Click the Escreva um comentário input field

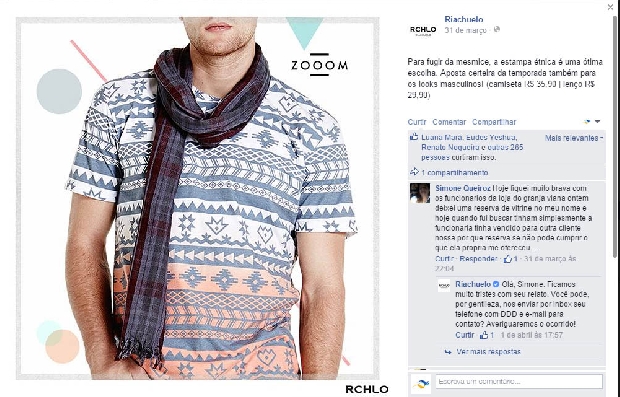(x=519, y=382)
